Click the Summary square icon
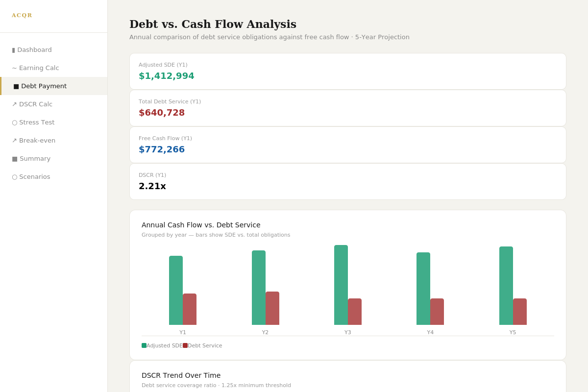The height and width of the screenshot is (392, 588). pos(15,159)
